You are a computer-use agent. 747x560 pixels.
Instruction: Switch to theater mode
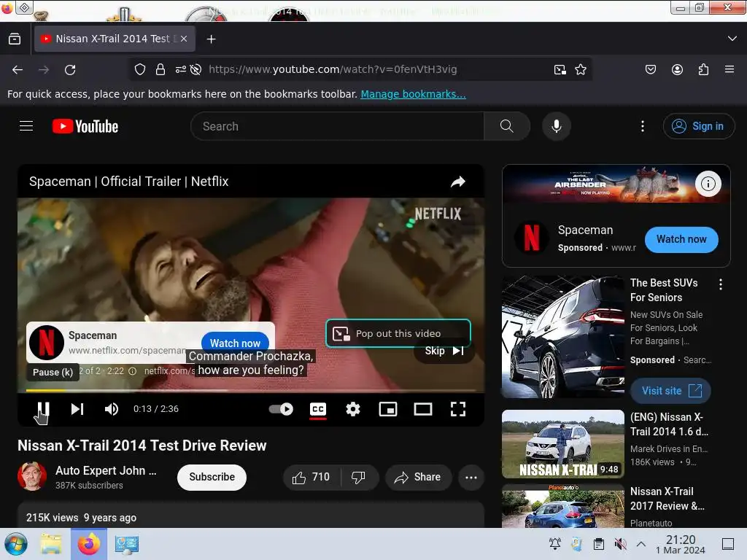click(x=422, y=409)
